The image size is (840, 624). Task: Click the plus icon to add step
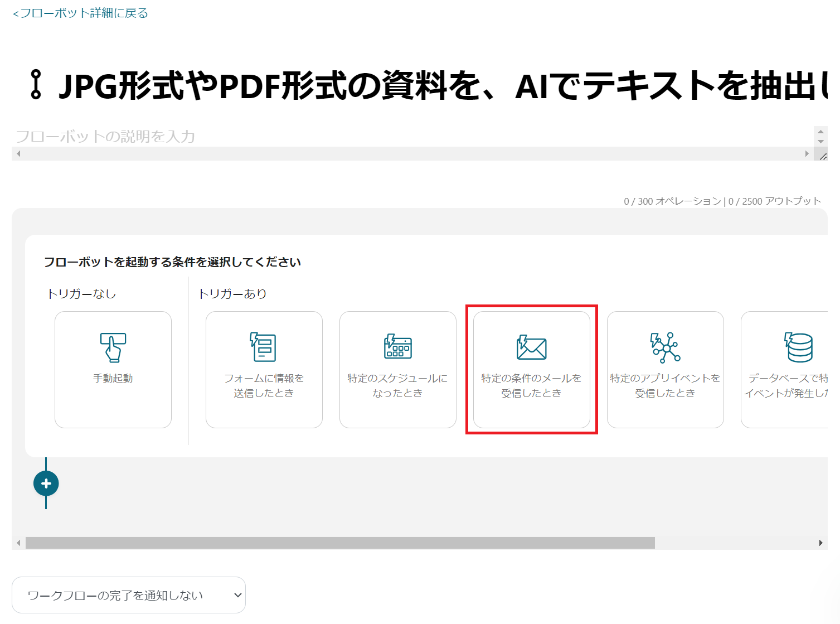(x=46, y=483)
